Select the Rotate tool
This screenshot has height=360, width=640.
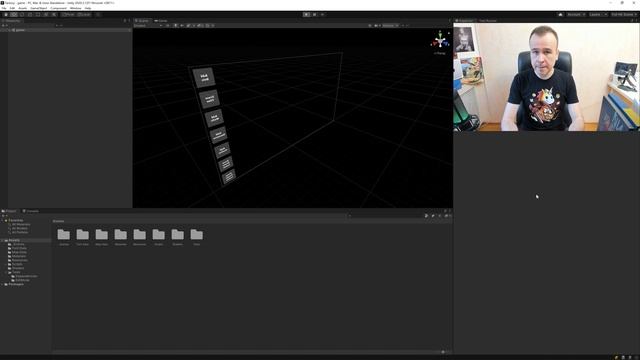tap(22, 14)
